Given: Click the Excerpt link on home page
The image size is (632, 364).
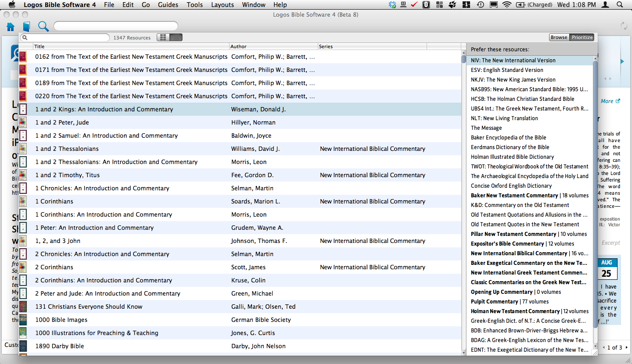Looking at the screenshot, I should [611, 243].
